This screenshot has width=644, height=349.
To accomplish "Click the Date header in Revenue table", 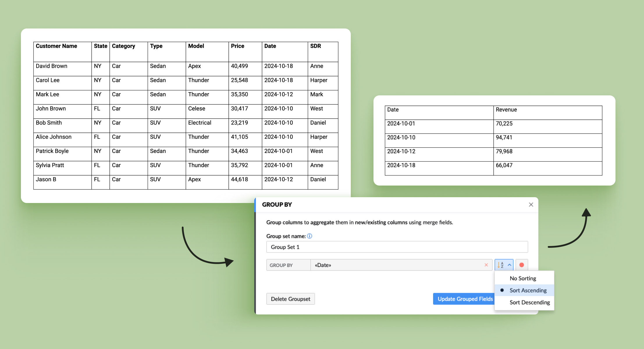I will 439,113.
